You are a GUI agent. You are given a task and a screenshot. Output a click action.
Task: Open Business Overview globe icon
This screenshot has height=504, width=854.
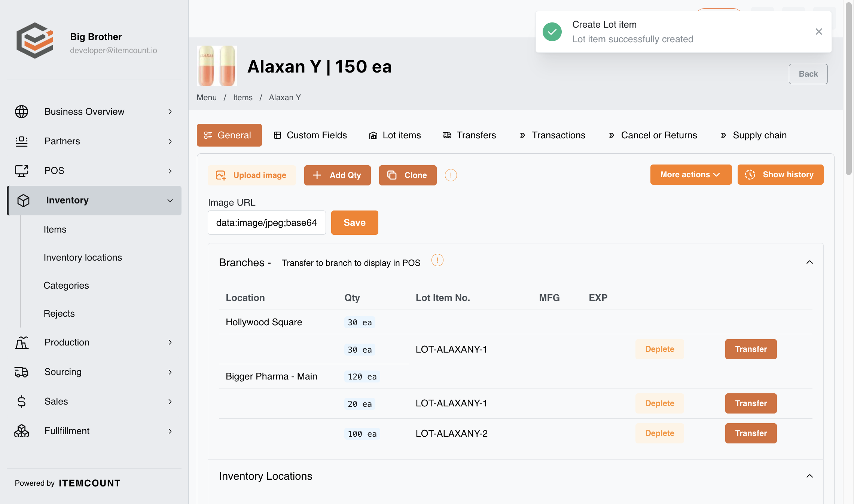tap(21, 111)
